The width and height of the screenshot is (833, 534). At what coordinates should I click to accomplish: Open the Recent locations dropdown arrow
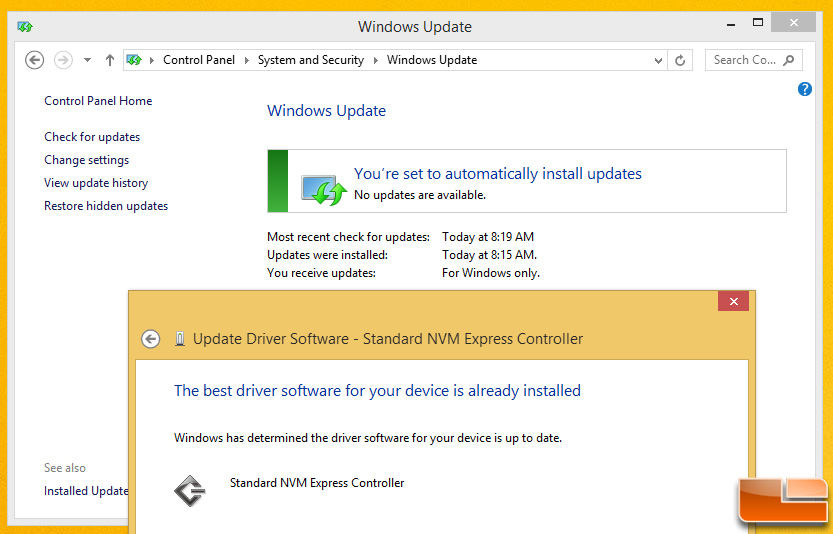coord(87,60)
